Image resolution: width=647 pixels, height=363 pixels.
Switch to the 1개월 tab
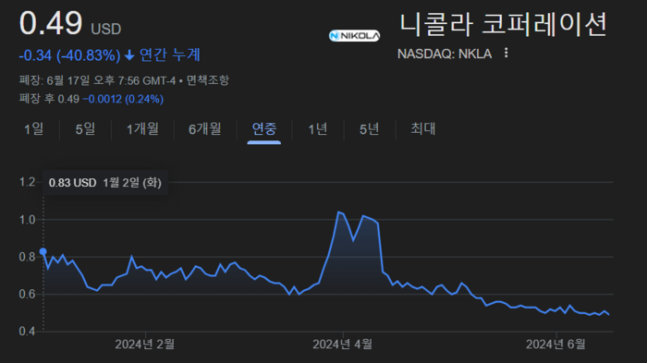coord(143,129)
